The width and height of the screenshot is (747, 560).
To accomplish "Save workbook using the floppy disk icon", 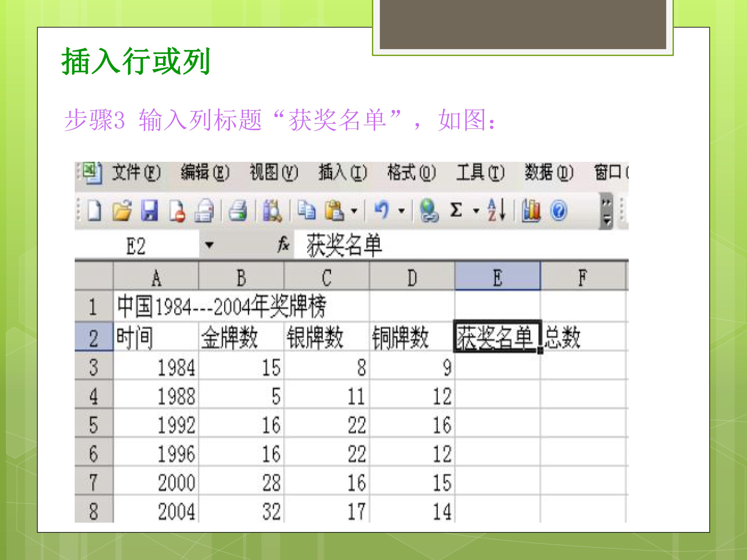I will coord(149,210).
